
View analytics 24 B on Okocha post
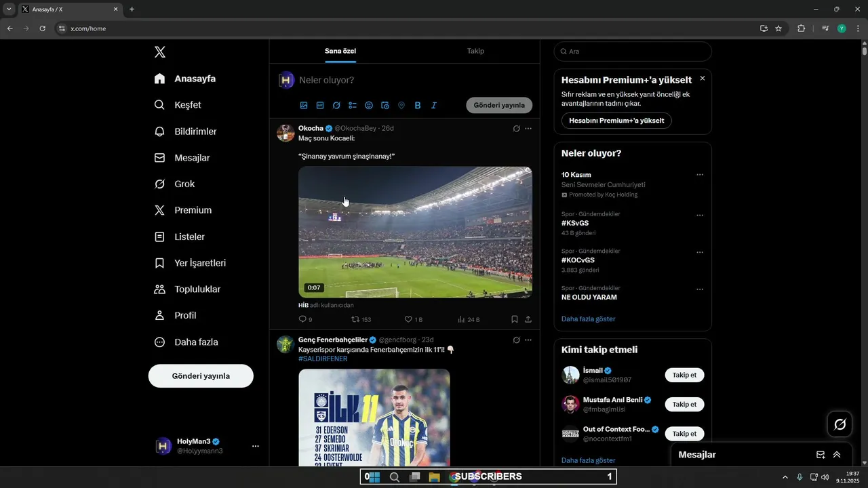[x=469, y=319]
